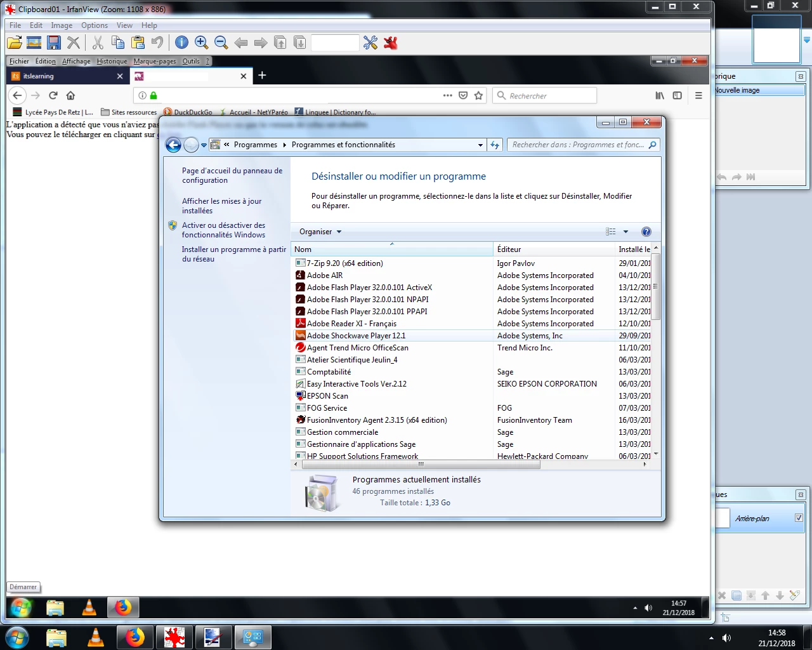Click the merge layer down icon

tap(750, 595)
